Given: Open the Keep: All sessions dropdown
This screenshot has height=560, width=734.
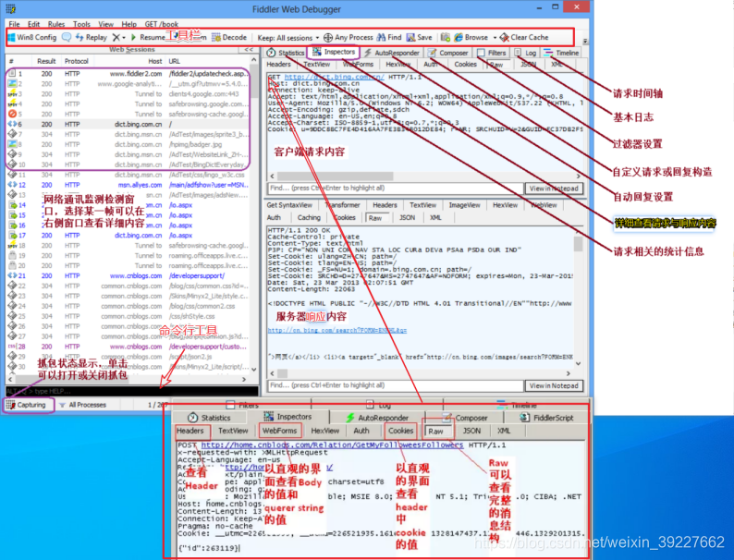Looking at the screenshot, I should point(287,38).
